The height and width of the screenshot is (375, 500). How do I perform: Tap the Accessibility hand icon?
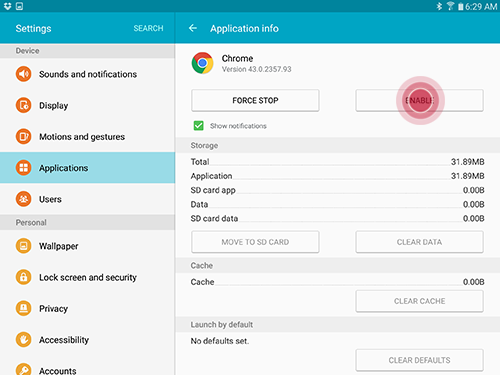click(23, 340)
